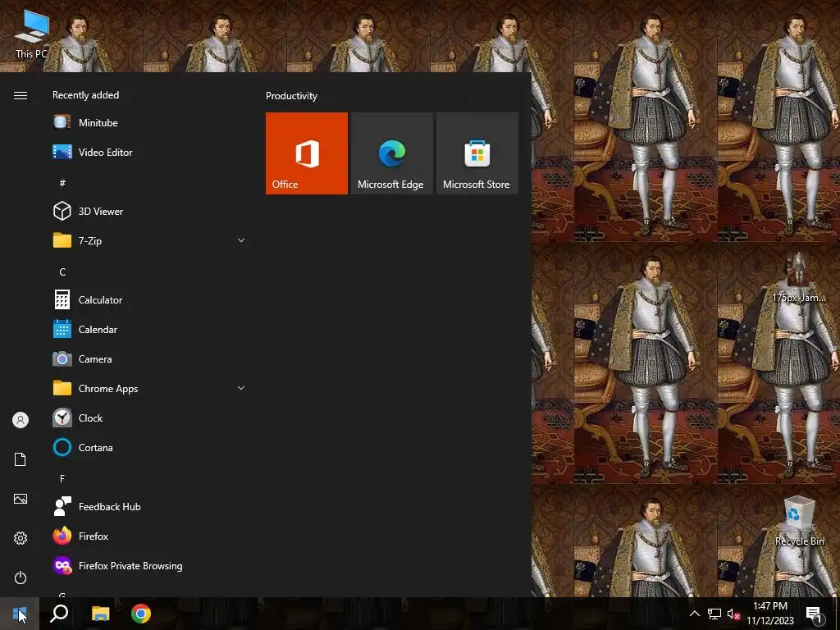Open Pictures from Start sidebar
Viewport: 840px width, 630px height.
pos(21,499)
